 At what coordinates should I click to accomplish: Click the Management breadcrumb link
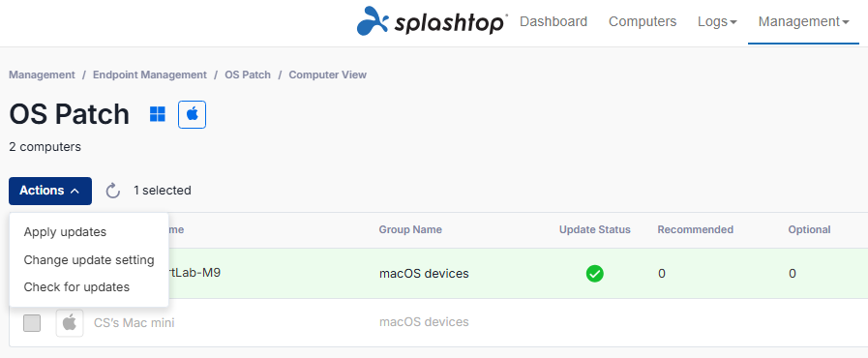(42, 75)
